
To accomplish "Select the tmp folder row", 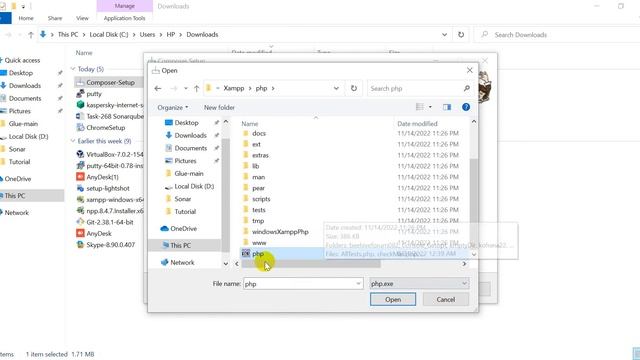I will 258,220.
